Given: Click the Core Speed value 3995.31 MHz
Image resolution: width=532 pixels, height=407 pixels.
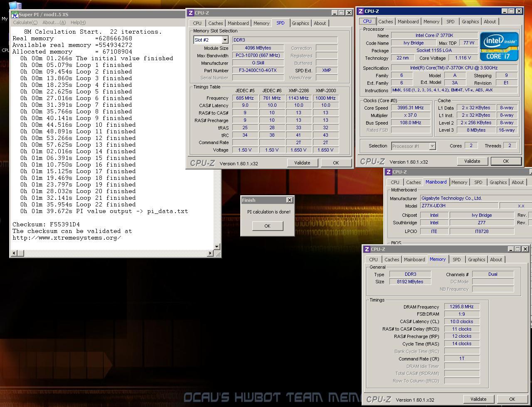Looking at the screenshot, I should click(x=410, y=108).
